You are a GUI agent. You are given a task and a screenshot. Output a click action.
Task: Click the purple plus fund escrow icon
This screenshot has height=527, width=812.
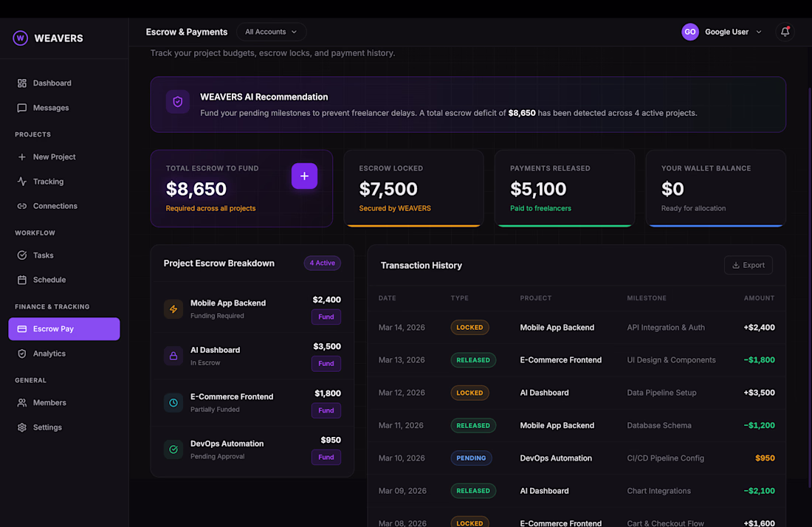tap(304, 176)
